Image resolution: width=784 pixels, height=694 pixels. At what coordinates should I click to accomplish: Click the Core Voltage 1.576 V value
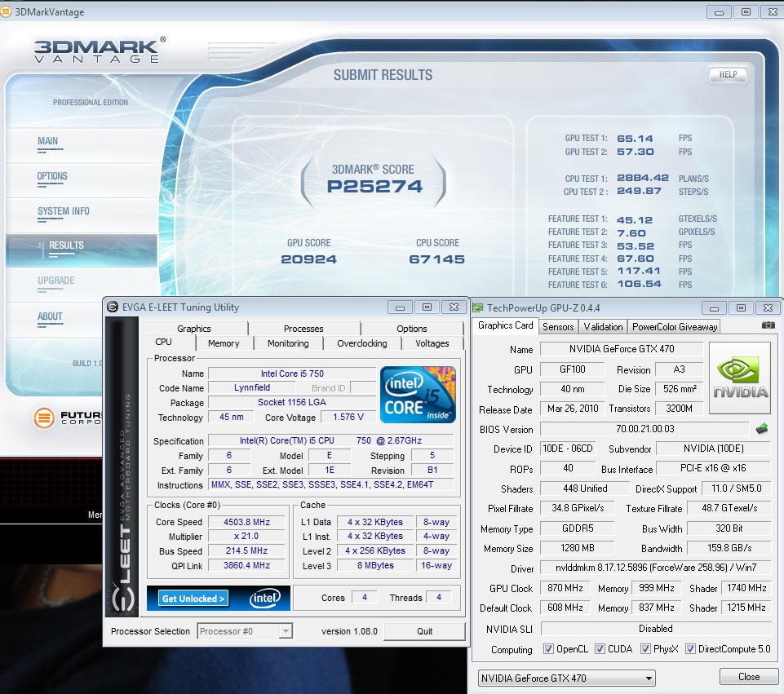point(348,417)
